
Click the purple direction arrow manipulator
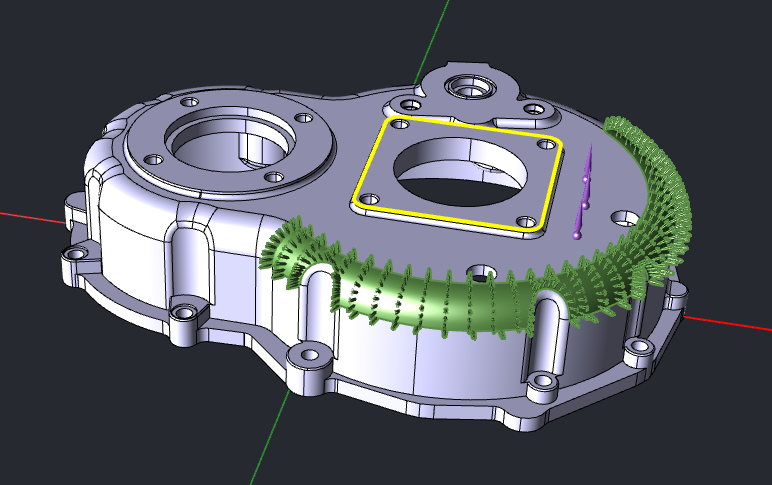point(583,194)
